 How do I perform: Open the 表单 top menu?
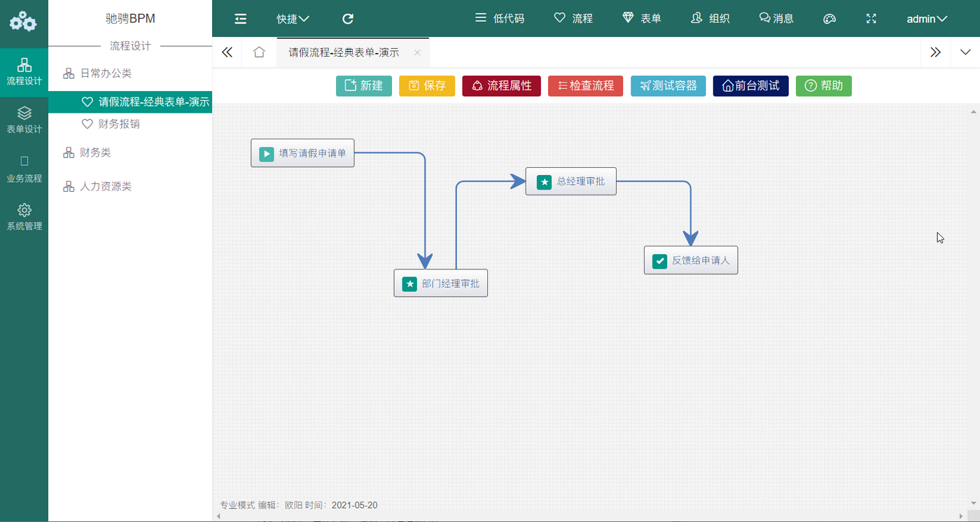pos(642,18)
